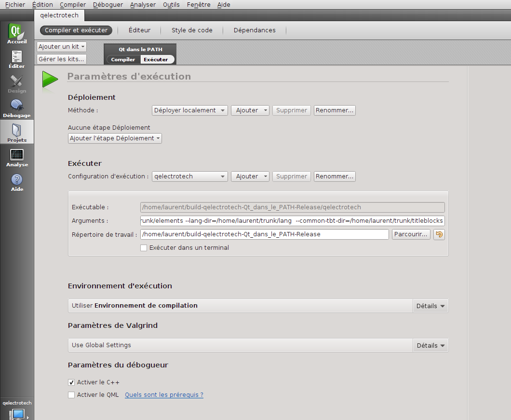This screenshot has height=420, width=511.
Task: Open the Déployer localement method dropdown
Action: [x=189, y=110]
